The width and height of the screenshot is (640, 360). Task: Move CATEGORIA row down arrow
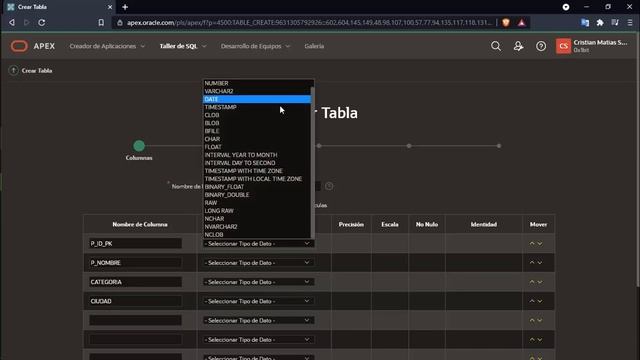(540, 282)
